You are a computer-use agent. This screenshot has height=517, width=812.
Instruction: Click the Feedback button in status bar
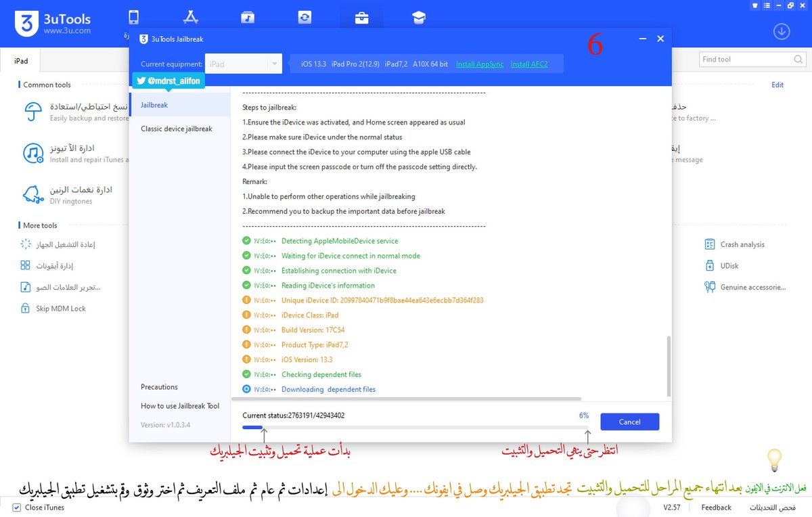click(x=716, y=507)
